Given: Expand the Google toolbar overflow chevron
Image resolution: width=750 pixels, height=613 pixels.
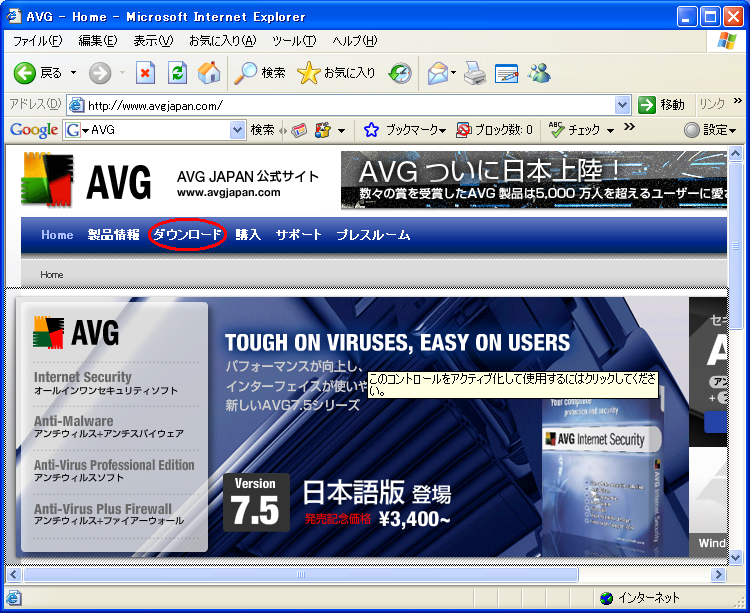Looking at the screenshot, I should (629, 127).
